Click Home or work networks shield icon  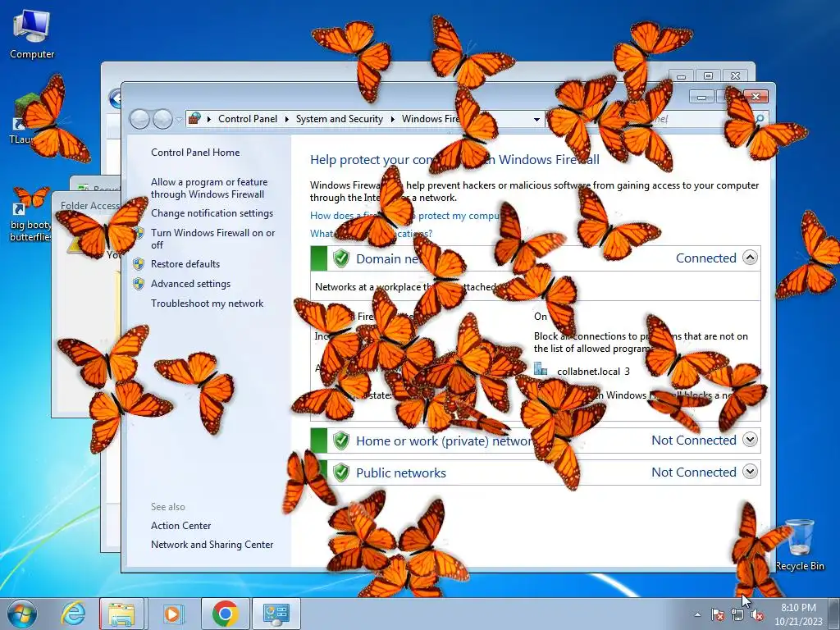click(341, 441)
